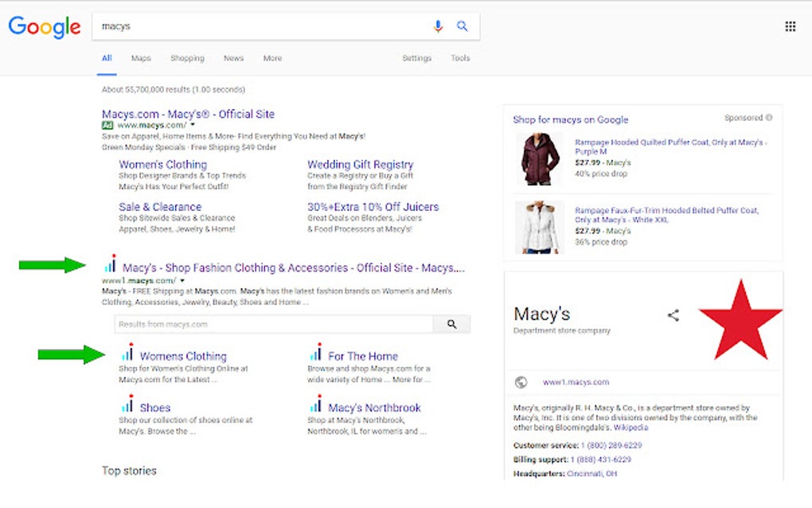Viewport: 812px width, 508px height.
Task: Open the Google apps grid
Action: coord(791,26)
